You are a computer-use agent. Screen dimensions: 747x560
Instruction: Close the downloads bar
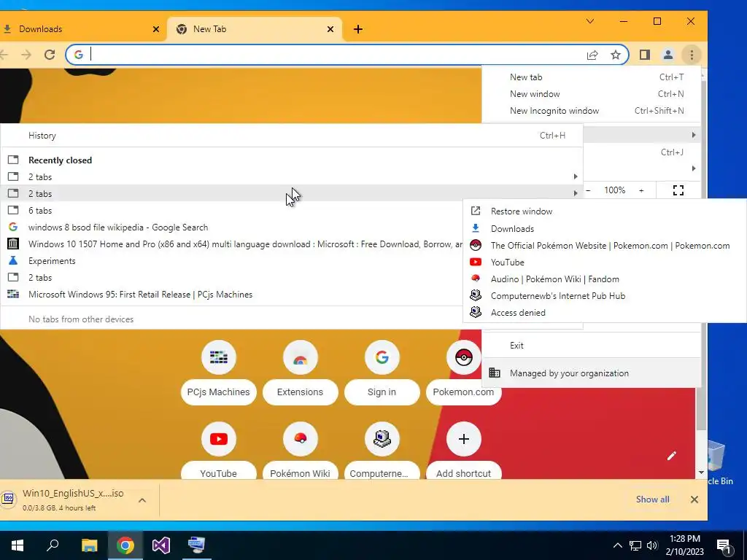694,499
